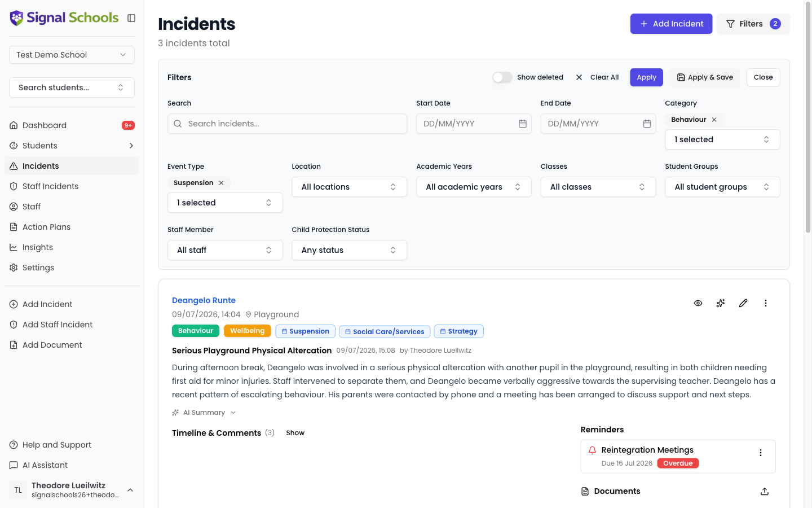Click the AI sparkle icon on incident
Viewport: 812px width, 508px height.
coord(721,303)
